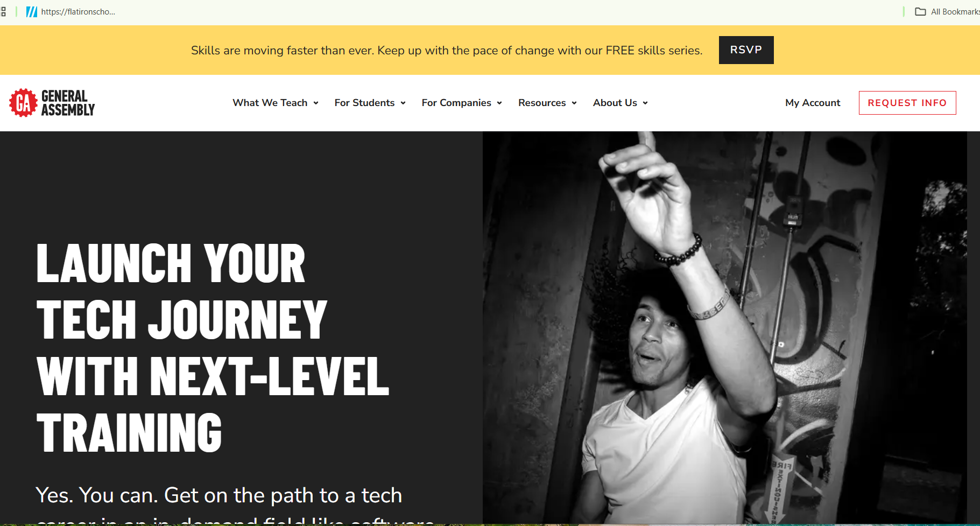Image resolution: width=980 pixels, height=526 pixels.
Task: Expand the For Students chevron
Action: (403, 103)
